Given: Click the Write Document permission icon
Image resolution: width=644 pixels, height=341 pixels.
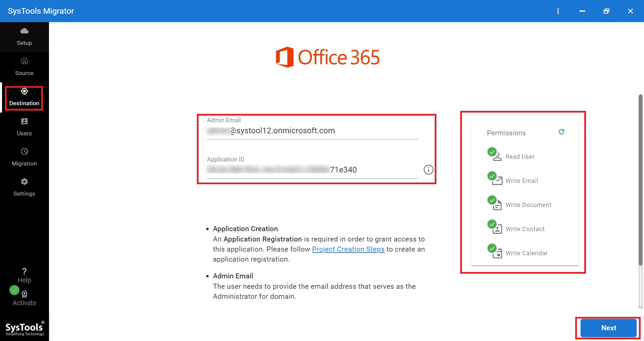Looking at the screenshot, I should (x=495, y=203).
